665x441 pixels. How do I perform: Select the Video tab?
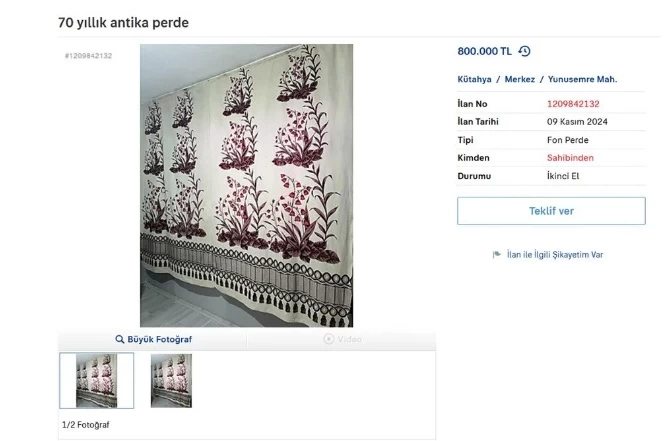pyautogui.click(x=342, y=339)
